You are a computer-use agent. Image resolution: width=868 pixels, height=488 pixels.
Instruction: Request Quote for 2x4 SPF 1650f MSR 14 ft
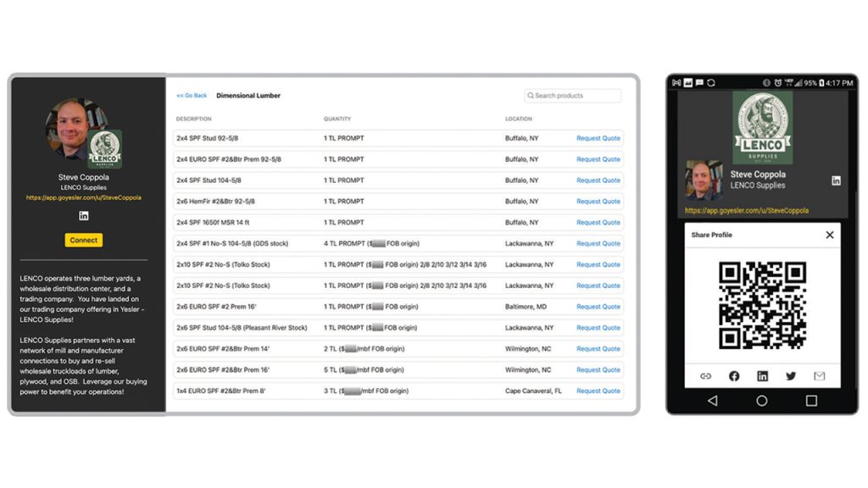click(598, 223)
